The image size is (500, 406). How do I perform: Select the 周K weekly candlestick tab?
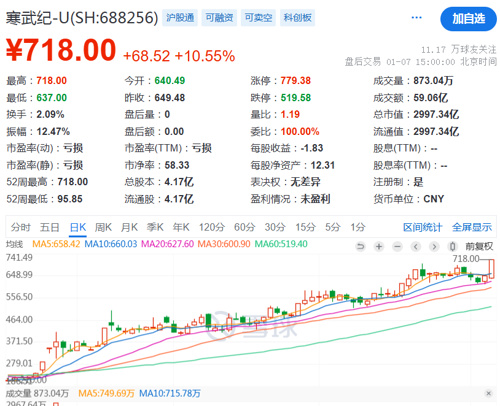click(103, 227)
